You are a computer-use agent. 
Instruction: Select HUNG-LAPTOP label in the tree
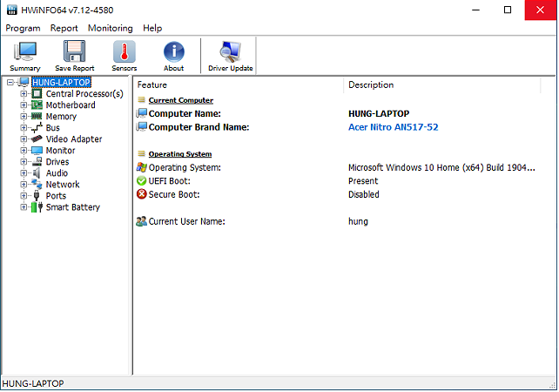point(61,83)
